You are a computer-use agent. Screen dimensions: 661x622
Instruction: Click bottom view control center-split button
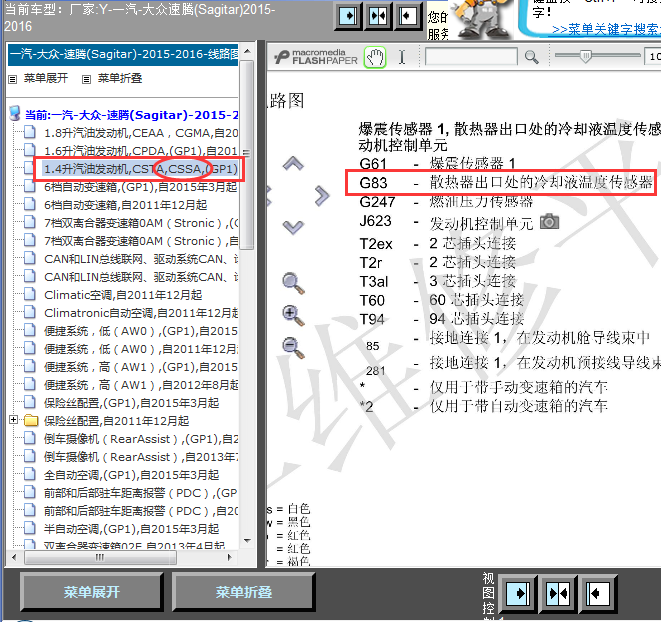[x=559, y=594]
